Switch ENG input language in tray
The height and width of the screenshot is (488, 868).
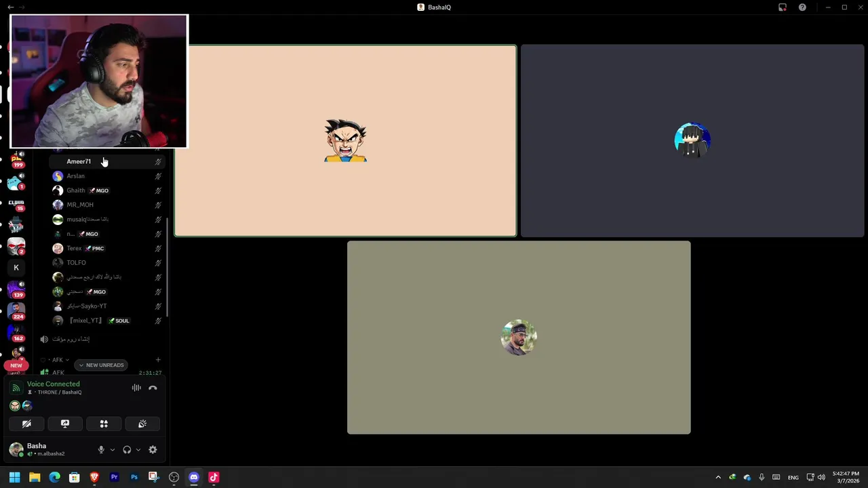[793, 477]
